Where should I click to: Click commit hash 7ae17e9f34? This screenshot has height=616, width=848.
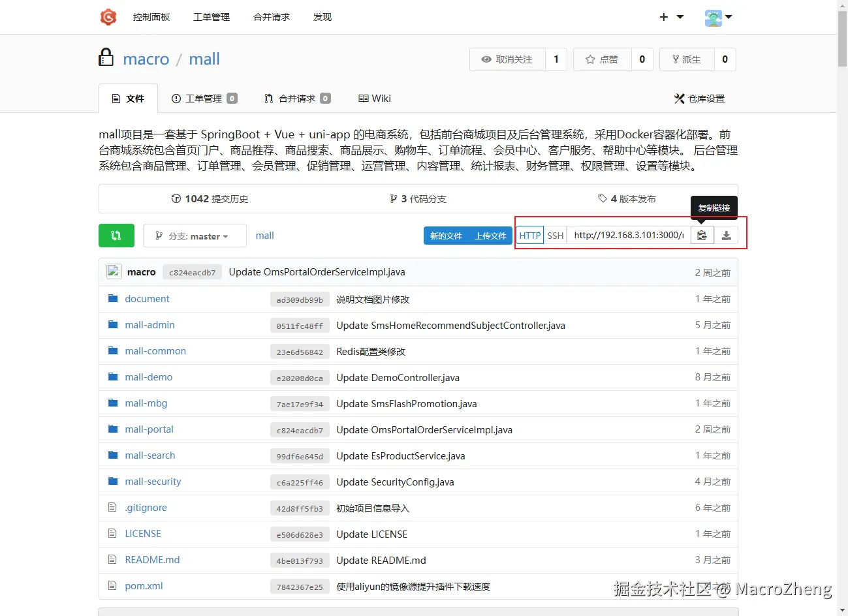pos(300,404)
